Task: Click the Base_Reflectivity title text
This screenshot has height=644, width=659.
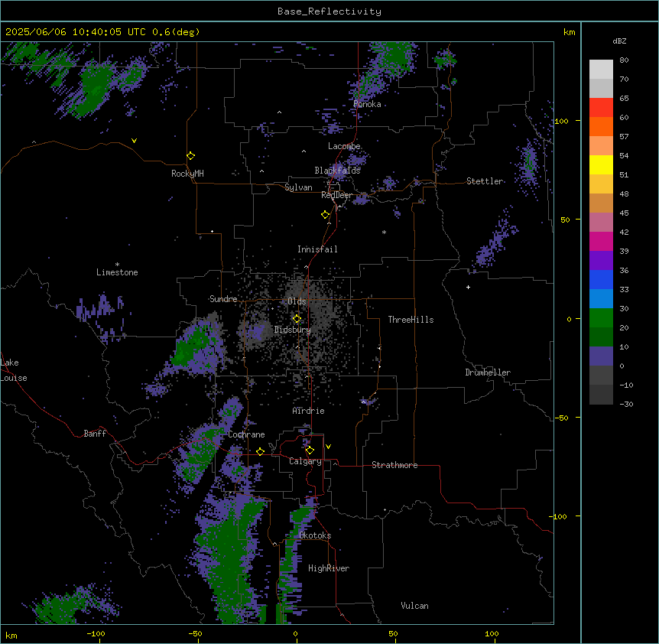Action: tap(329, 11)
